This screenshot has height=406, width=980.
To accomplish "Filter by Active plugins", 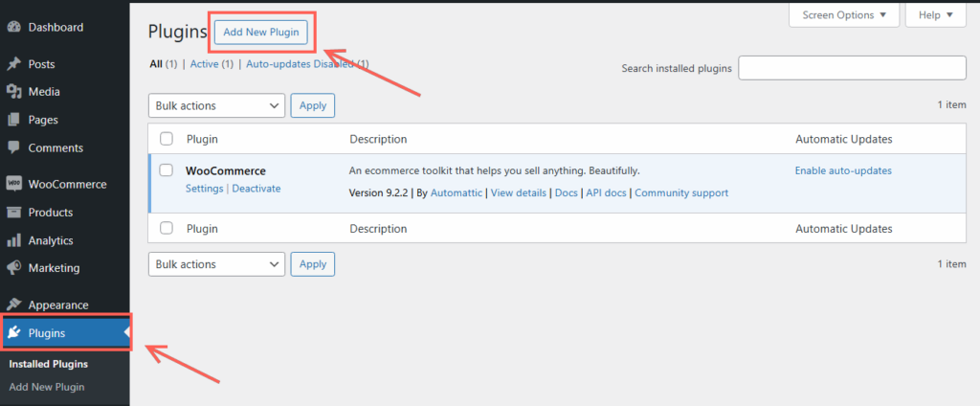I will pos(205,64).
